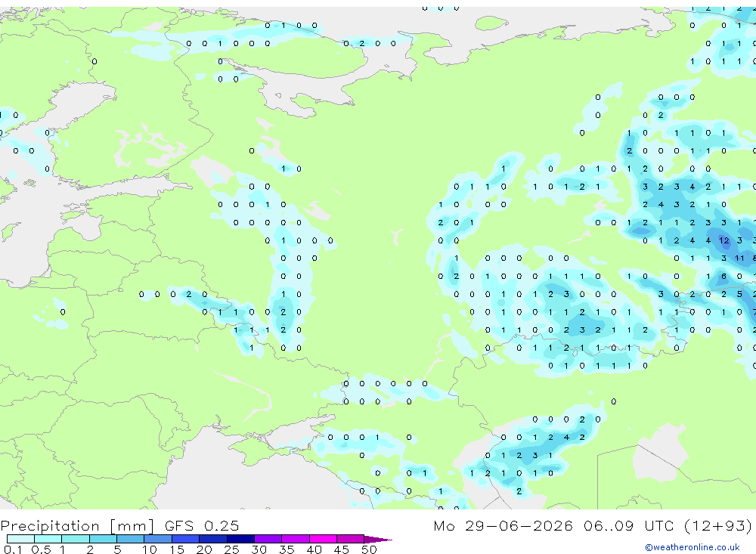
Task: Select the 10–15 mm medium blue legend swatch
Action: [x=158, y=539]
